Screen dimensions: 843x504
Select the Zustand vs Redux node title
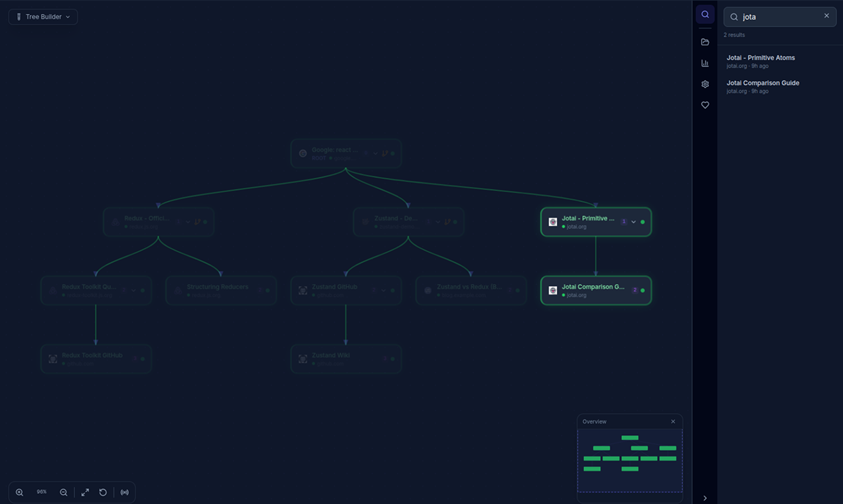[469, 287]
